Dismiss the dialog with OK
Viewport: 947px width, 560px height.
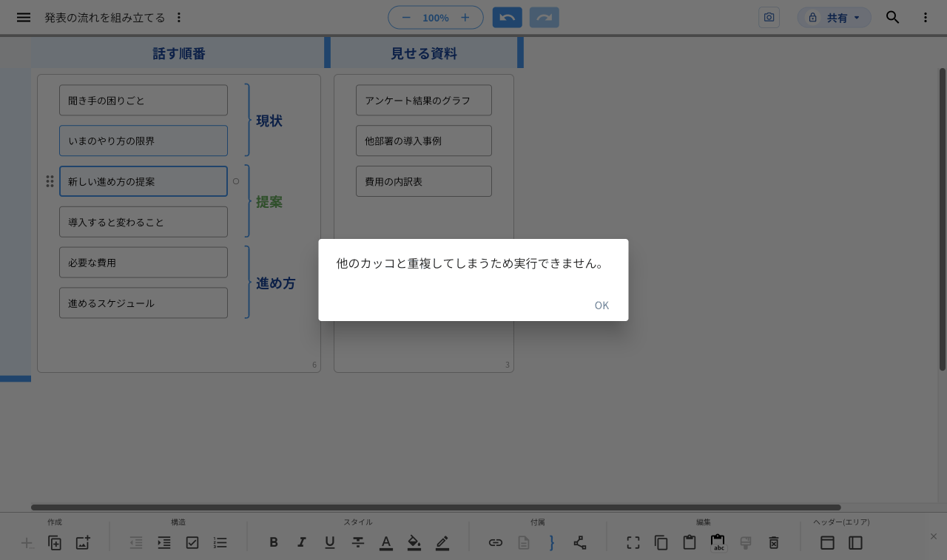[601, 306]
